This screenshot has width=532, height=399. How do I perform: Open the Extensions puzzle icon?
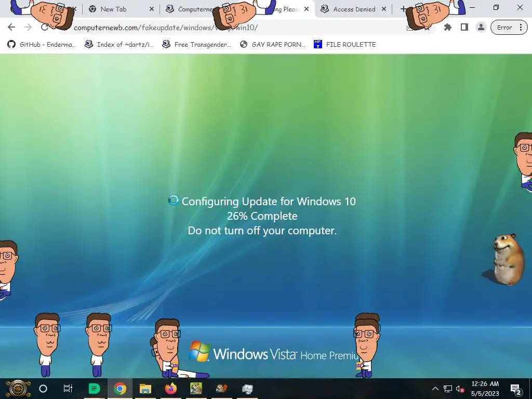coord(448,28)
